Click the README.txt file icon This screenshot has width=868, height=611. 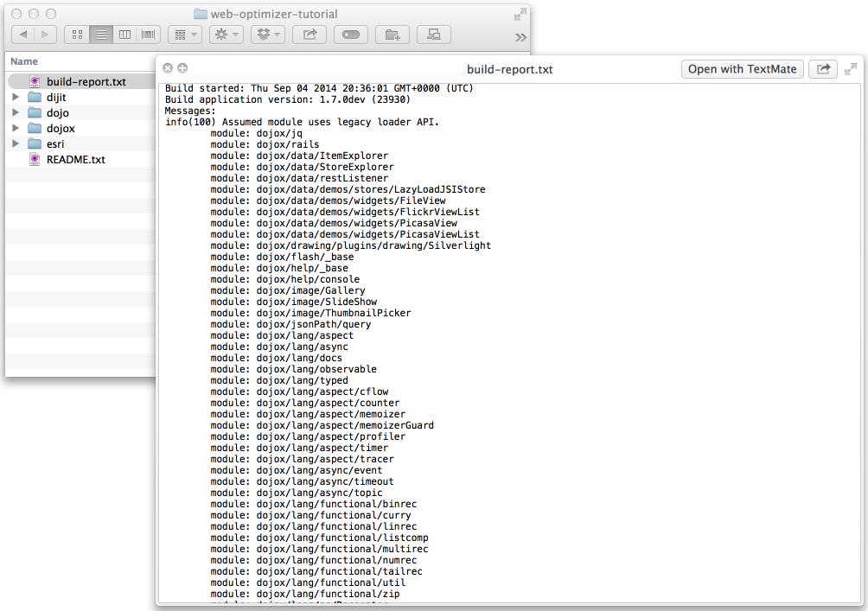[x=35, y=159]
